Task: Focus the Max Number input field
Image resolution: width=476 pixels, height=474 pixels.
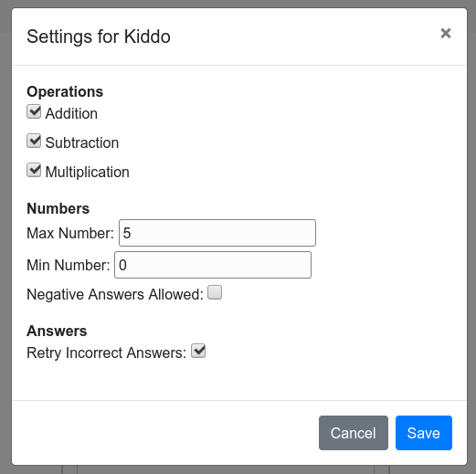Action: [217, 233]
